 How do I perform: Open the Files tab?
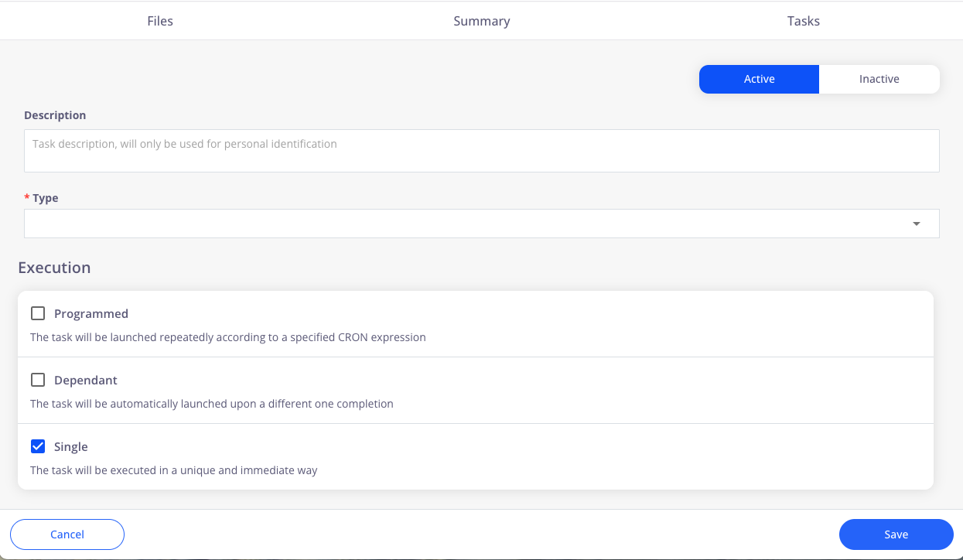pyautogui.click(x=160, y=21)
